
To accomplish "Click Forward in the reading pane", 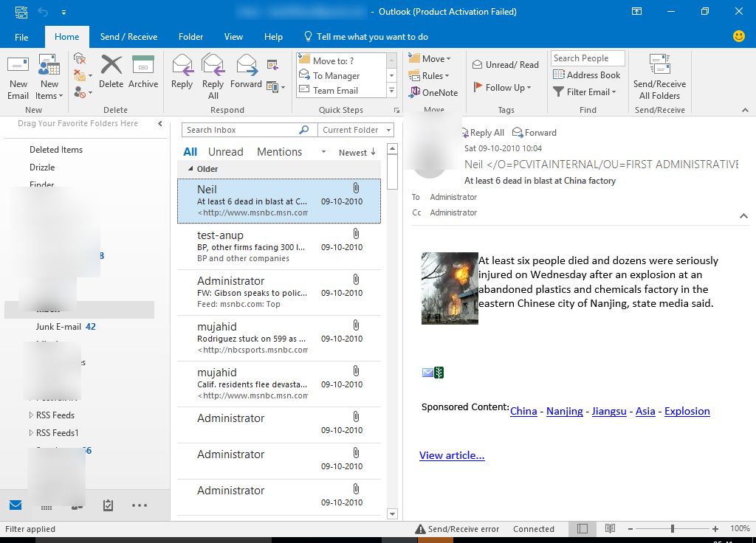I will coord(535,133).
